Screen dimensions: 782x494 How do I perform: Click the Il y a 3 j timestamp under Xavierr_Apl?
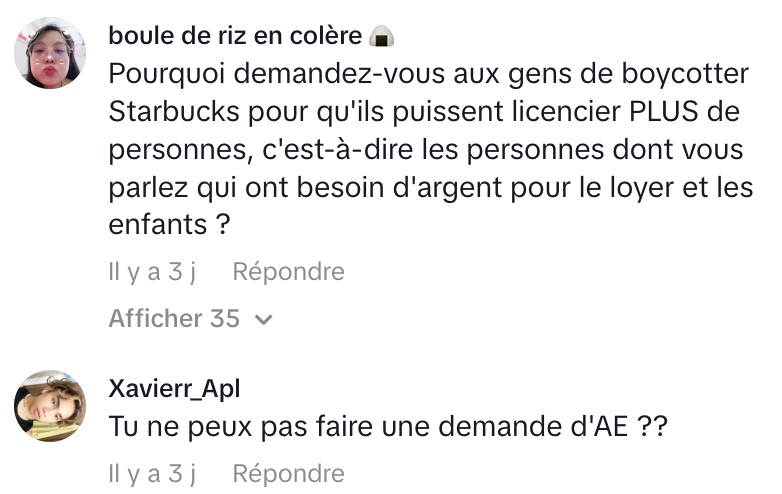pyautogui.click(x=153, y=474)
